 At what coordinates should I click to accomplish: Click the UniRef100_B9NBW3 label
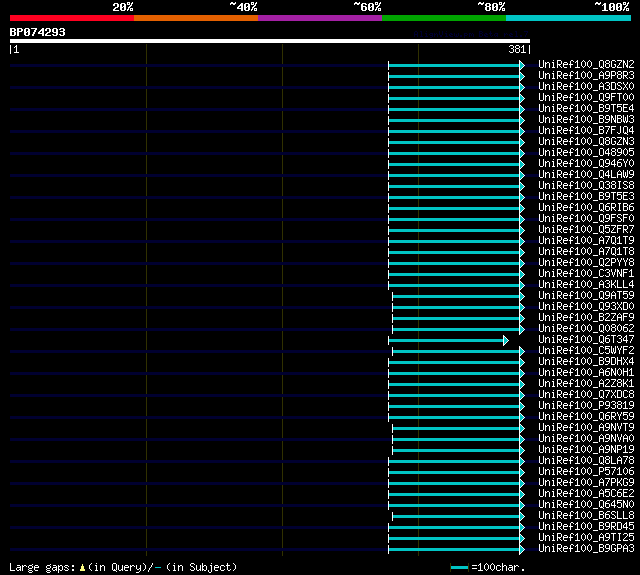coord(586,120)
